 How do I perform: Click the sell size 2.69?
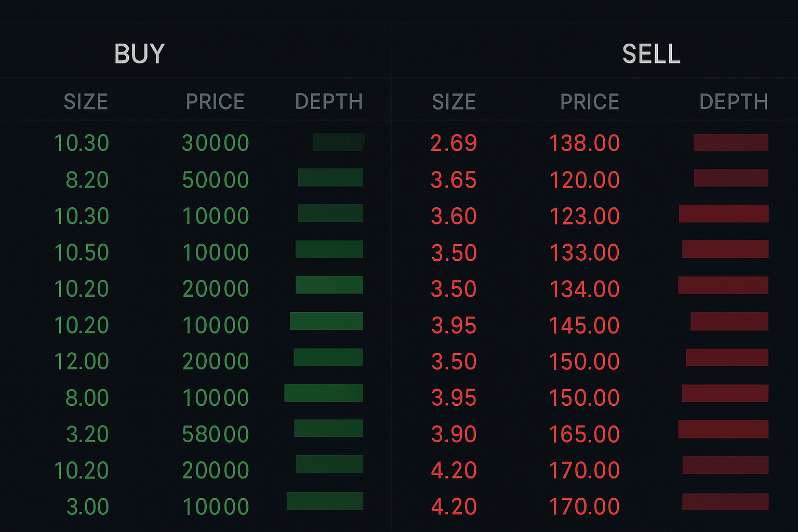454,143
